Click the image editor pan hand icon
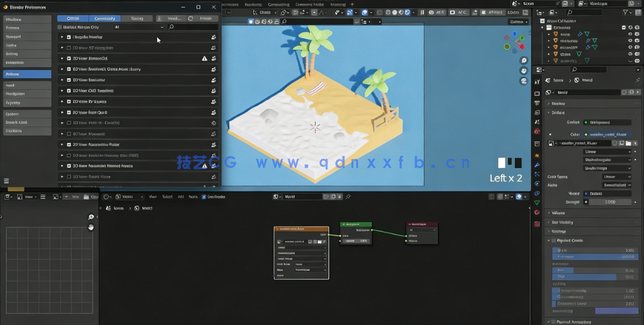Screen dimensions: 644x325 click(91, 227)
